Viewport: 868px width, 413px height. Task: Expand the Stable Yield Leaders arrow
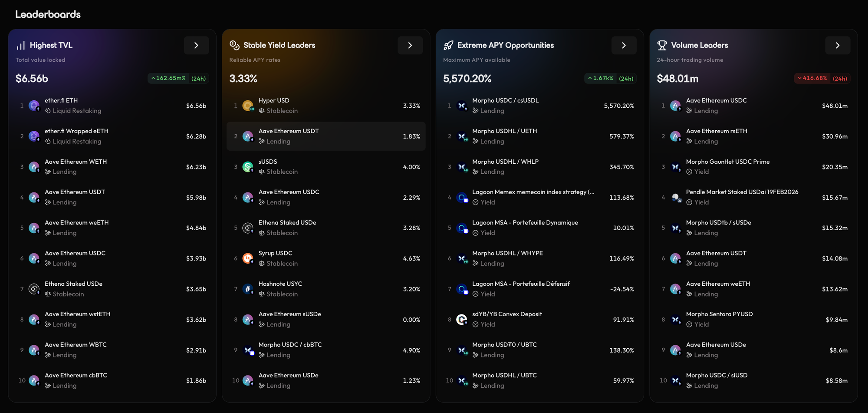click(410, 45)
